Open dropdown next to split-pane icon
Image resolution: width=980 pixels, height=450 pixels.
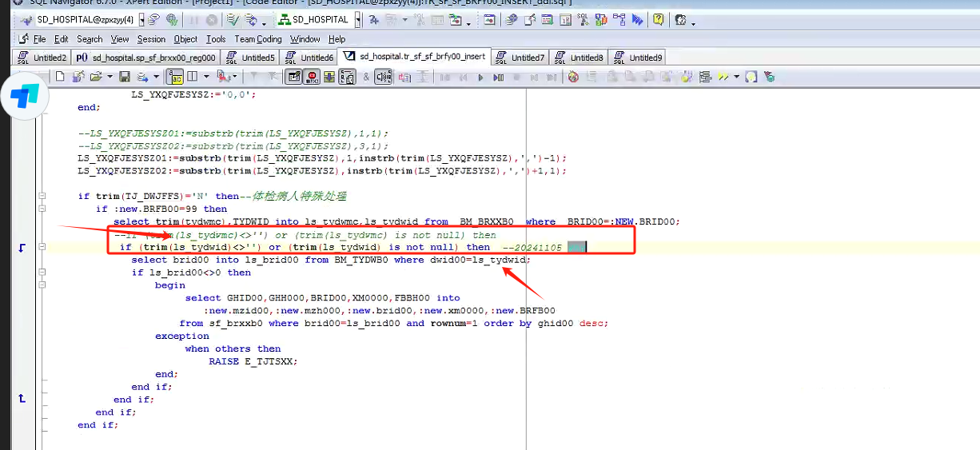[206, 77]
